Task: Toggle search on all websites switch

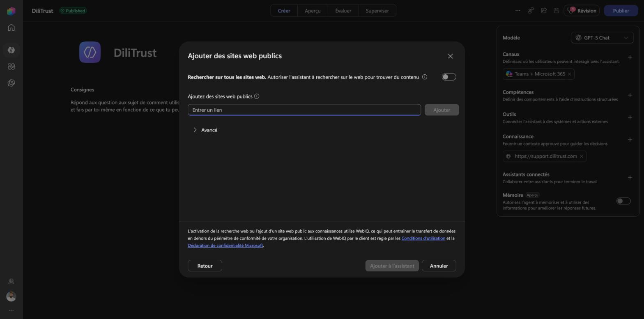Action: (449, 77)
